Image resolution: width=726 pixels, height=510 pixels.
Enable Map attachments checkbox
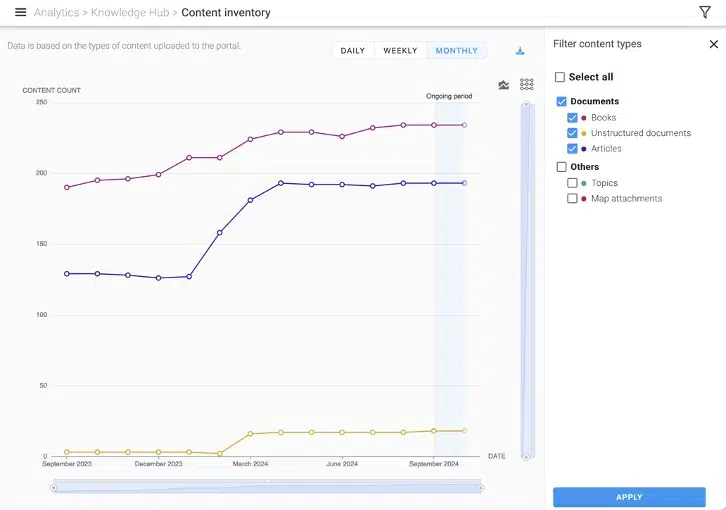[x=572, y=198]
